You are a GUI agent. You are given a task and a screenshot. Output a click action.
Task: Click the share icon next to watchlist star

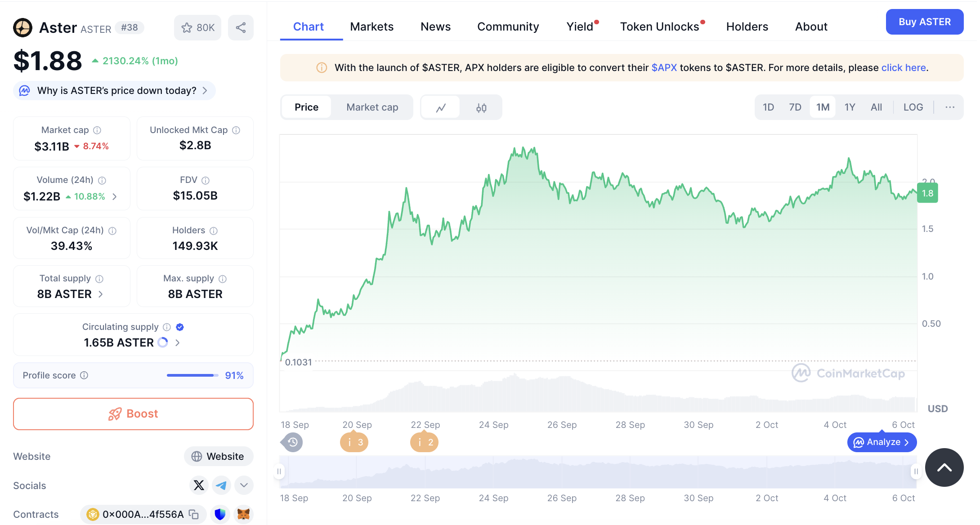pyautogui.click(x=241, y=28)
